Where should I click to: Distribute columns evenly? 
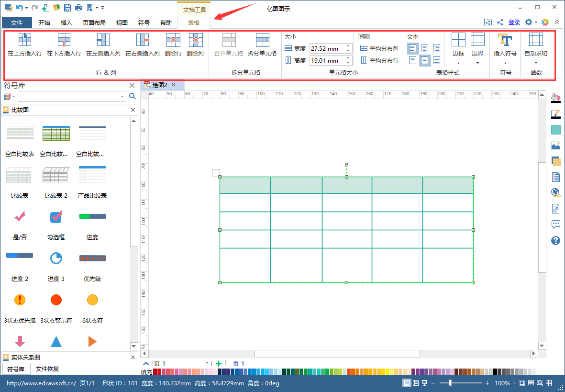[x=379, y=48]
